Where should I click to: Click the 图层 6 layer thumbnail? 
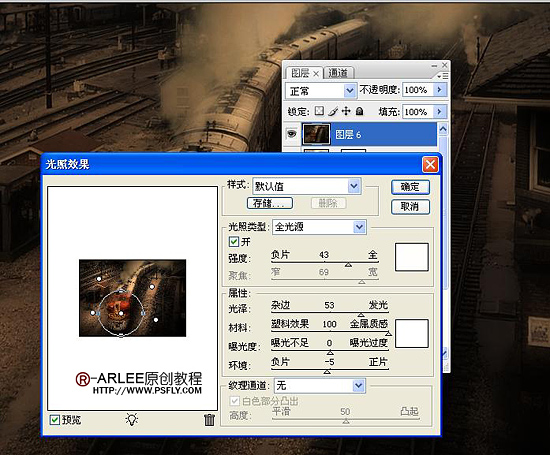click(316, 134)
